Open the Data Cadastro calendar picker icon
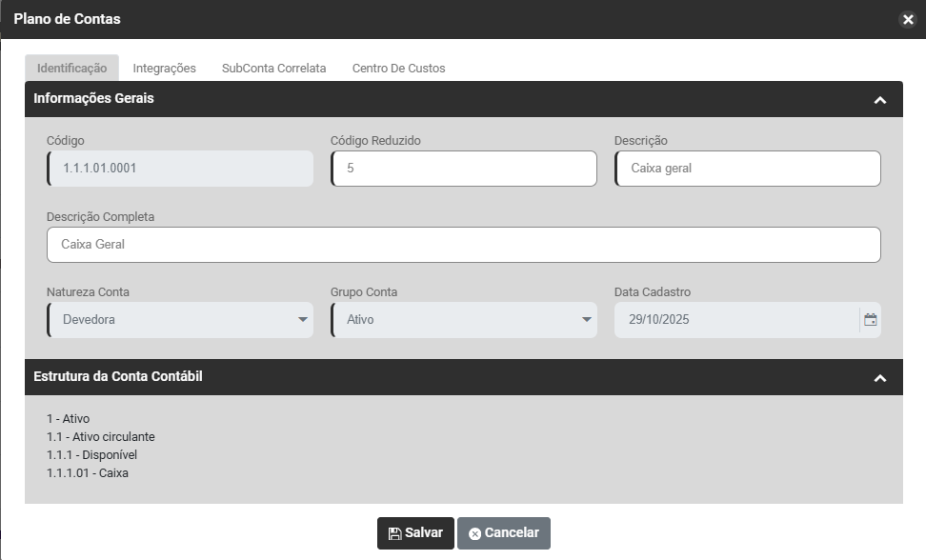 (870, 320)
